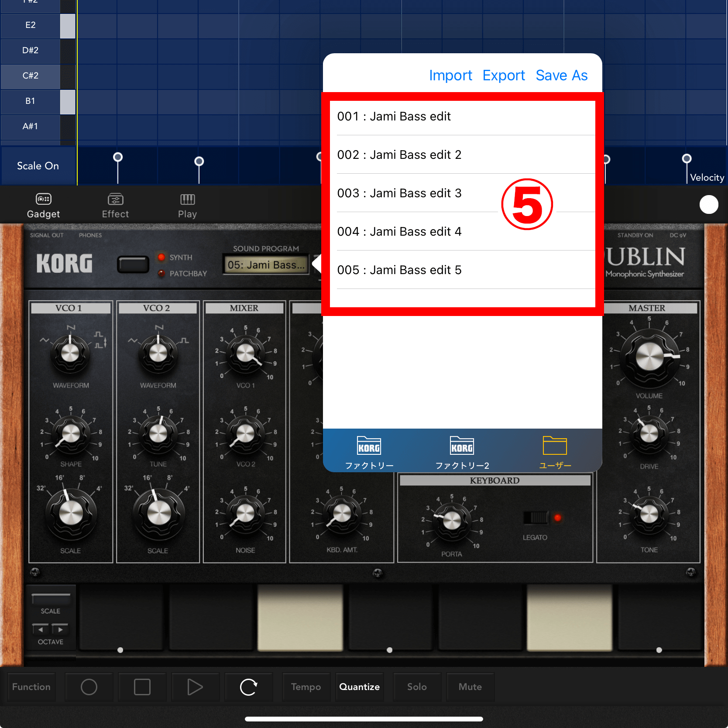Toggle the Scale On button
The image size is (728, 728).
(x=38, y=166)
